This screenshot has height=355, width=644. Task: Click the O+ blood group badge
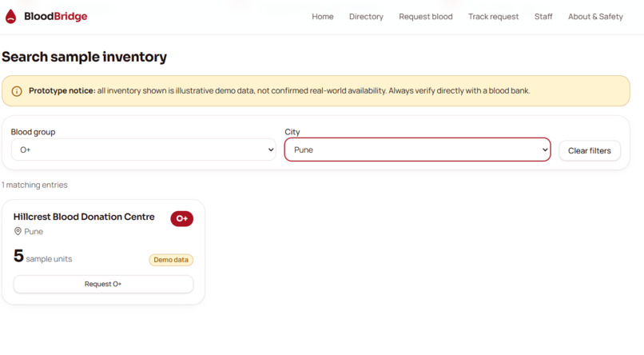182,218
